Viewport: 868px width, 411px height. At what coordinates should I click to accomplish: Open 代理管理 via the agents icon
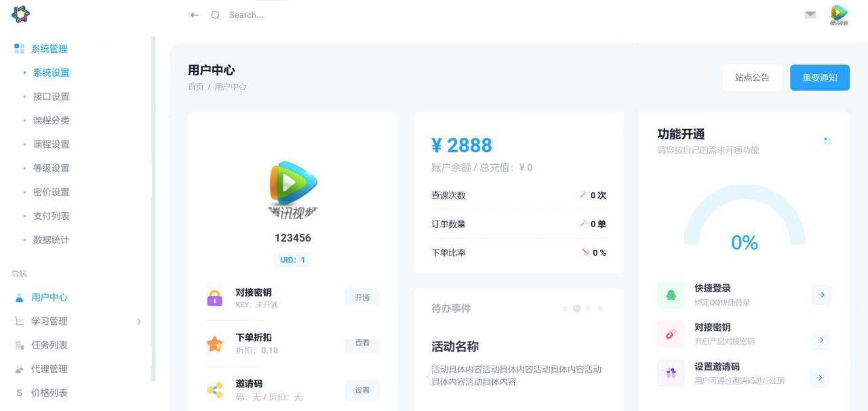[x=18, y=368]
